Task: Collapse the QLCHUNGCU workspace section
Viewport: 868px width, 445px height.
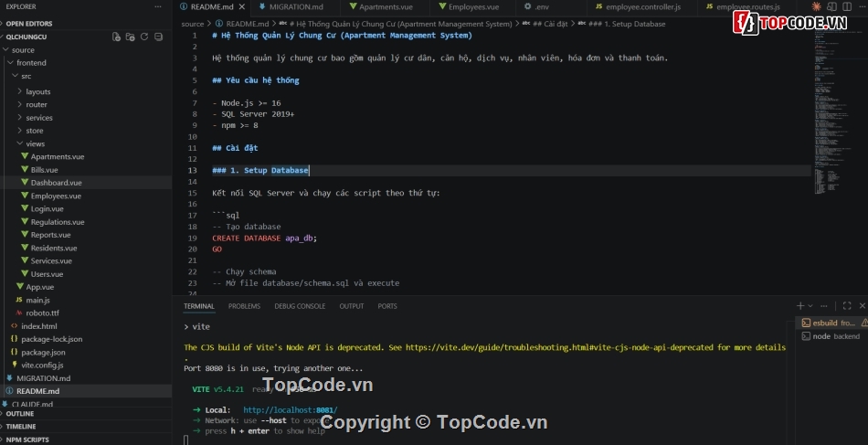Action: coord(26,37)
